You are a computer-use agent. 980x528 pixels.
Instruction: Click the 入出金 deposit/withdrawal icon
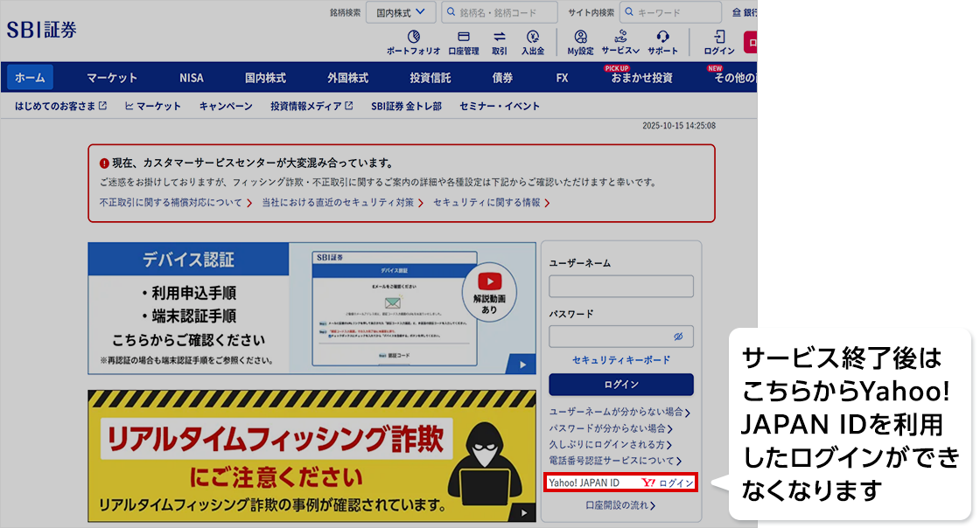(x=533, y=42)
